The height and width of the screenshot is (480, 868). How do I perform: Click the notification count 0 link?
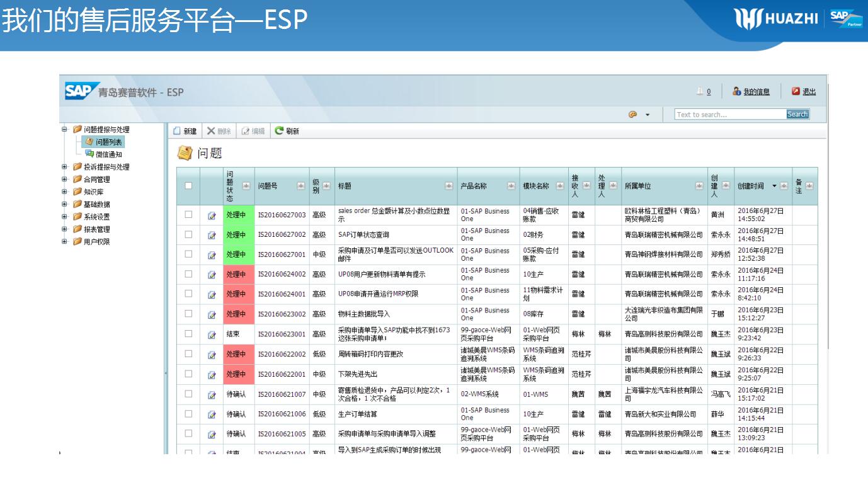pos(708,92)
